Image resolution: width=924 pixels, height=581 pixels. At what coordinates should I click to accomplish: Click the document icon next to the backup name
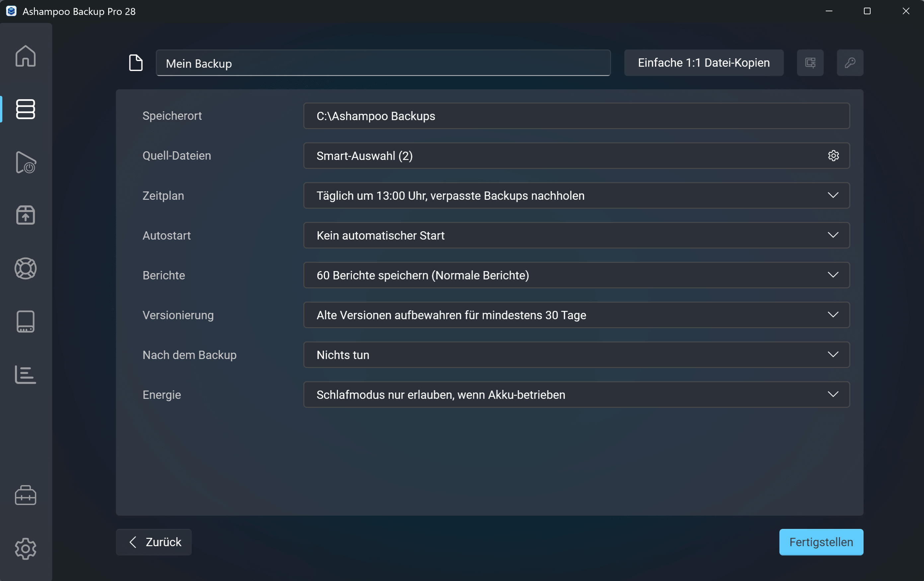[x=136, y=63]
